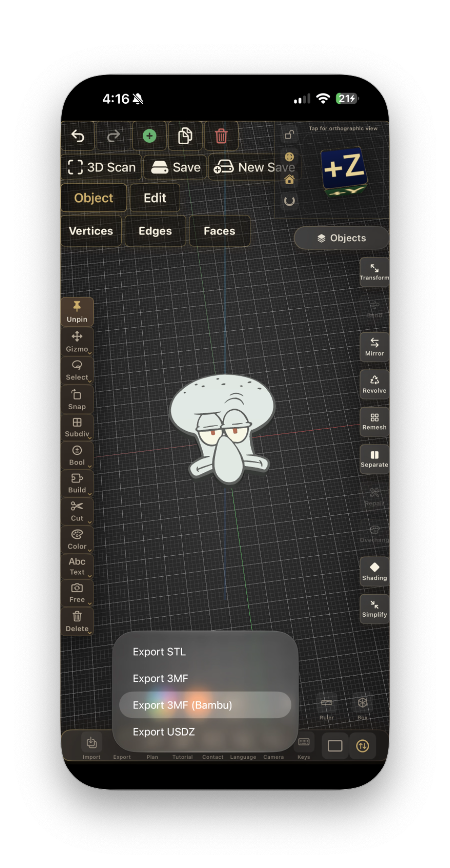Open the Transform tool
This screenshot has height=868, width=450.
(x=375, y=272)
